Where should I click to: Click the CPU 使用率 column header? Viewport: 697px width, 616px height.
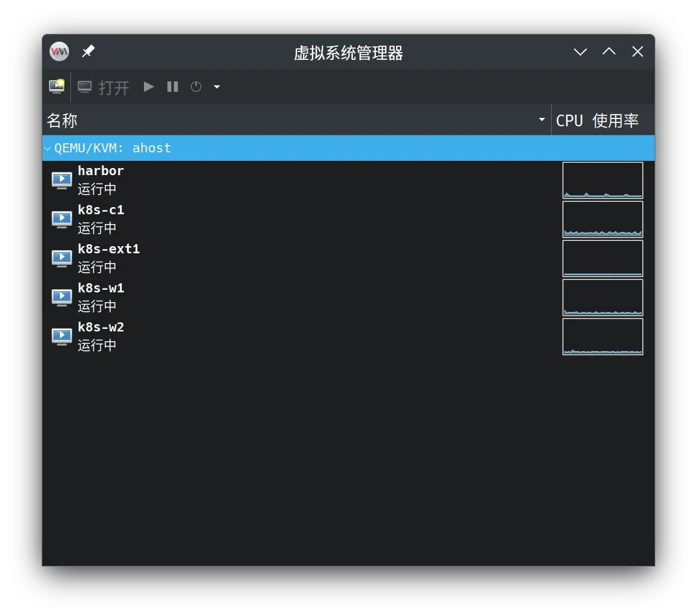coord(597,120)
